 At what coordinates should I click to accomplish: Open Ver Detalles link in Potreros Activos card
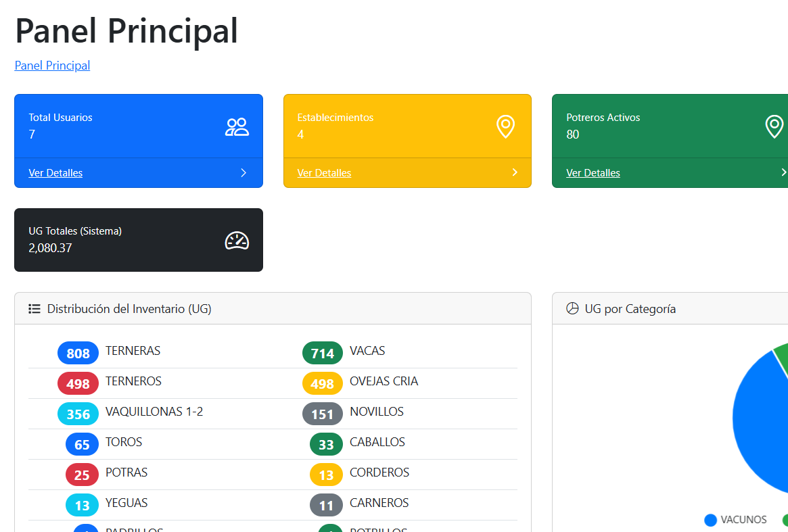[593, 173]
